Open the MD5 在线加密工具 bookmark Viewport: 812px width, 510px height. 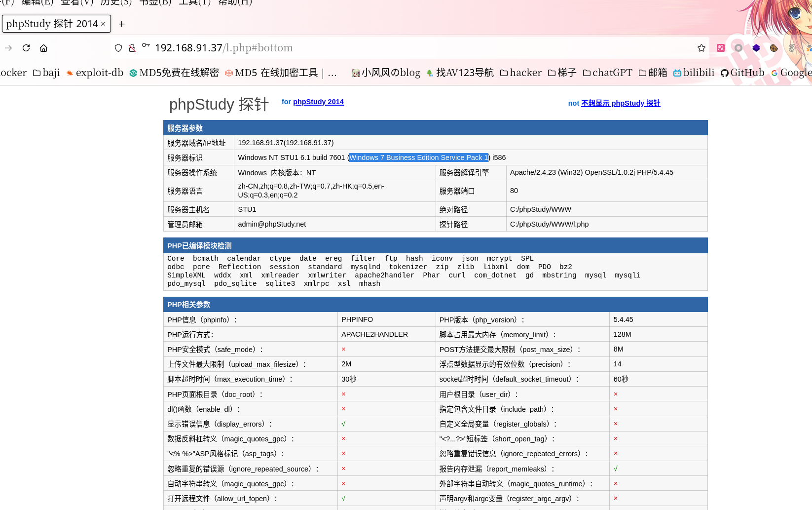tap(281, 73)
